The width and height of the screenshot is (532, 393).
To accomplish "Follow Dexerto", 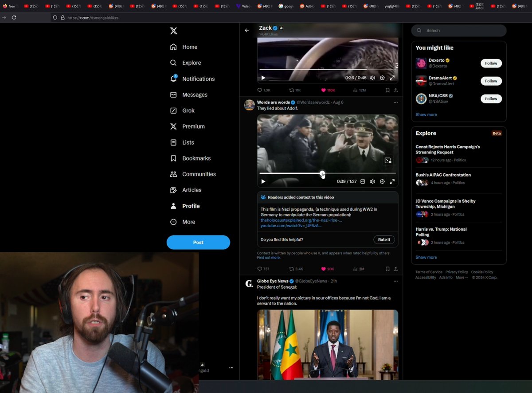I will pos(491,63).
